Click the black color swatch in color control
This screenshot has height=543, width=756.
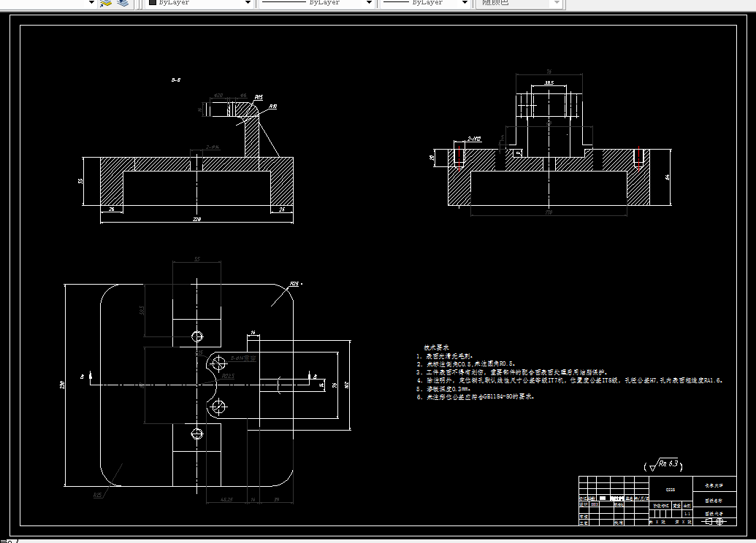153,2
